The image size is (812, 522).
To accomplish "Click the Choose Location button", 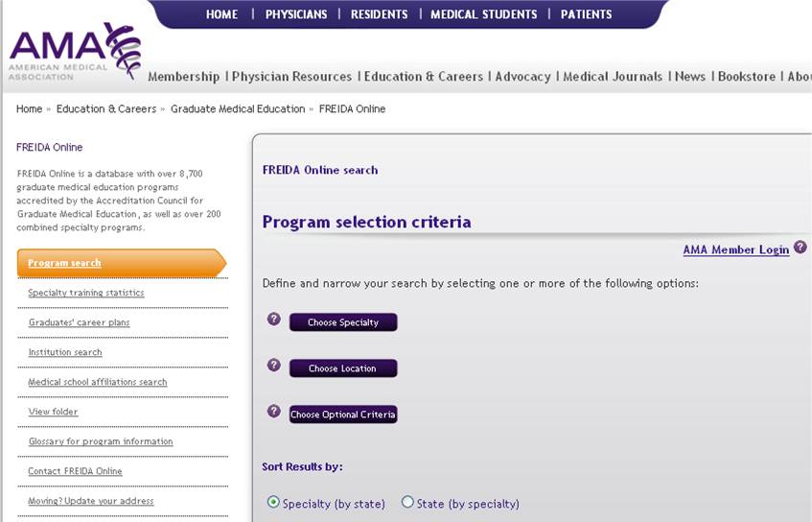I will tap(343, 368).
